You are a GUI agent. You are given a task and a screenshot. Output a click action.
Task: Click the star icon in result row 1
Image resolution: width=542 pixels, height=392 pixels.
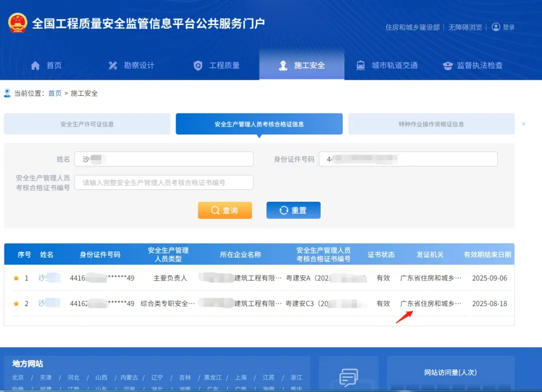(16, 278)
